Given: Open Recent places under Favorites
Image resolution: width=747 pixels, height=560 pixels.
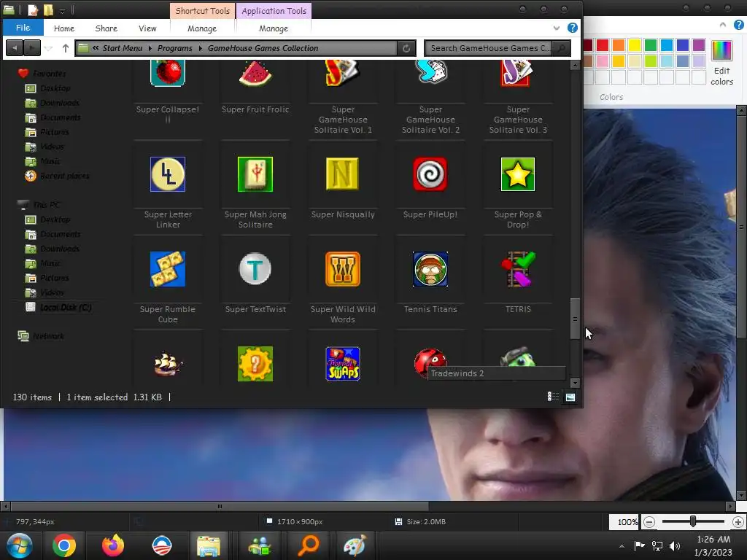Looking at the screenshot, I should pos(57,176).
